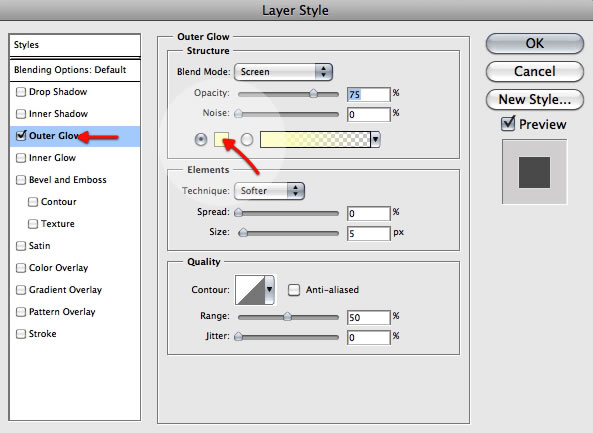The width and height of the screenshot is (593, 433).
Task: Open the glow color swatch picker
Action: pos(222,140)
